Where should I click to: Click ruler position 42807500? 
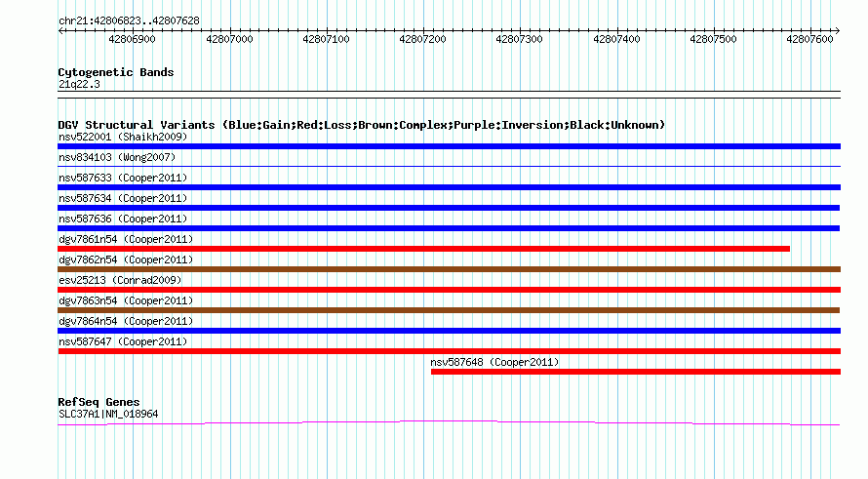pyautogui.click(x=714, y=39)
